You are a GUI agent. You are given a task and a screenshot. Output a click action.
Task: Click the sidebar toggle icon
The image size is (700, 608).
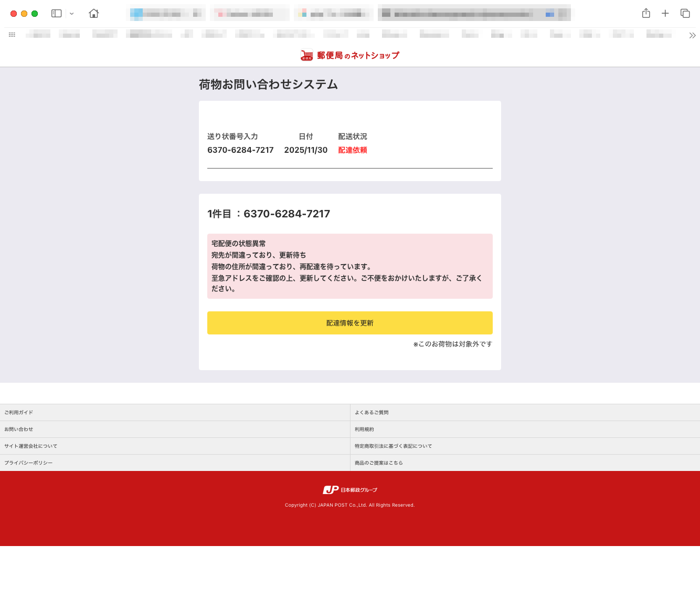[x=57, y=14]
